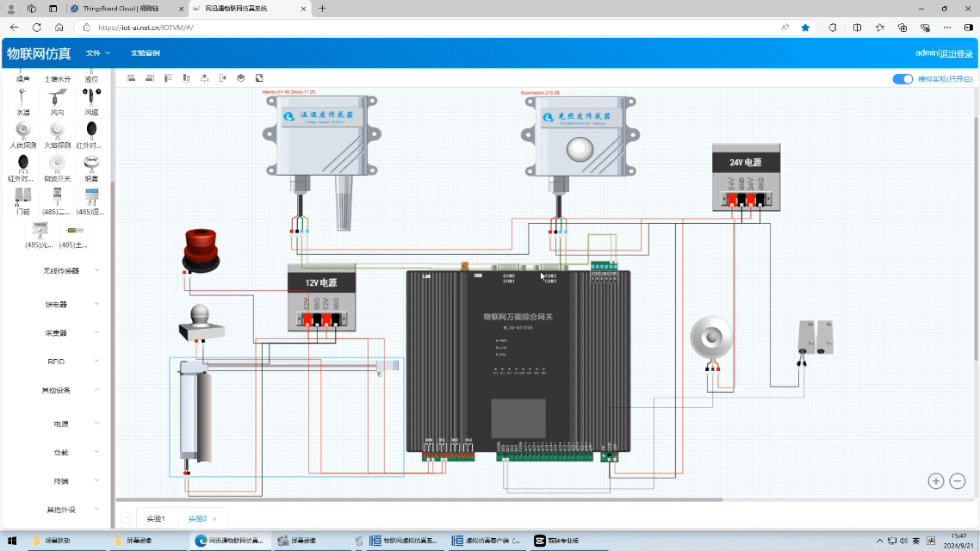Switch to the 实验1 tab
This screenshot has width=980, height=551.
(x=155, y=518)
